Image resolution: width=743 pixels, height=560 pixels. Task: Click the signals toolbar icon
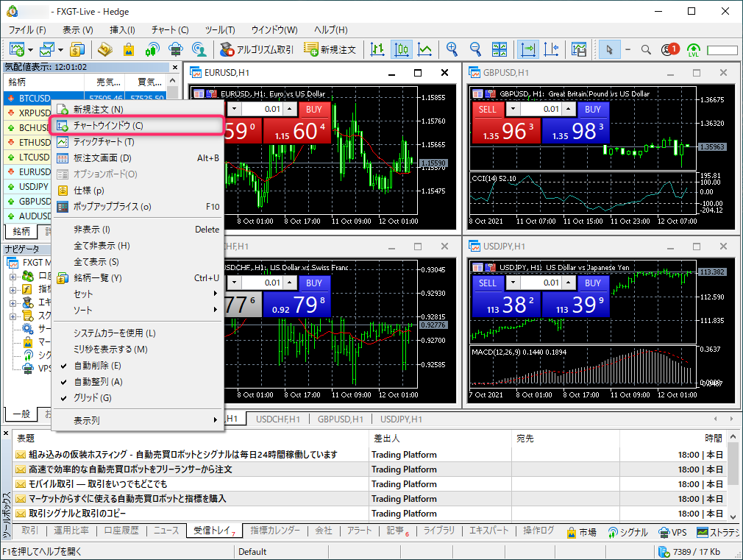click(x=152, y=49)
